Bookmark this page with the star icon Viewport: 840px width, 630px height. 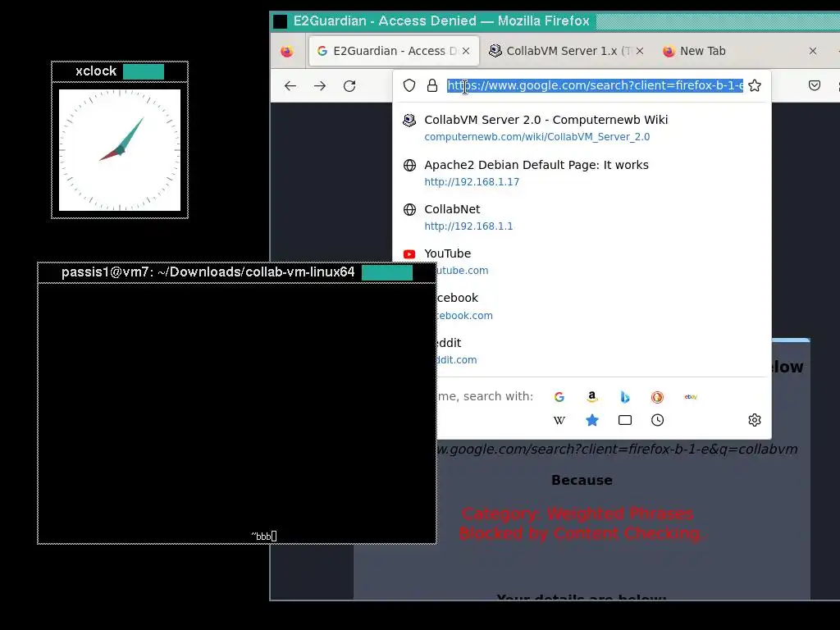click(755, 85)
